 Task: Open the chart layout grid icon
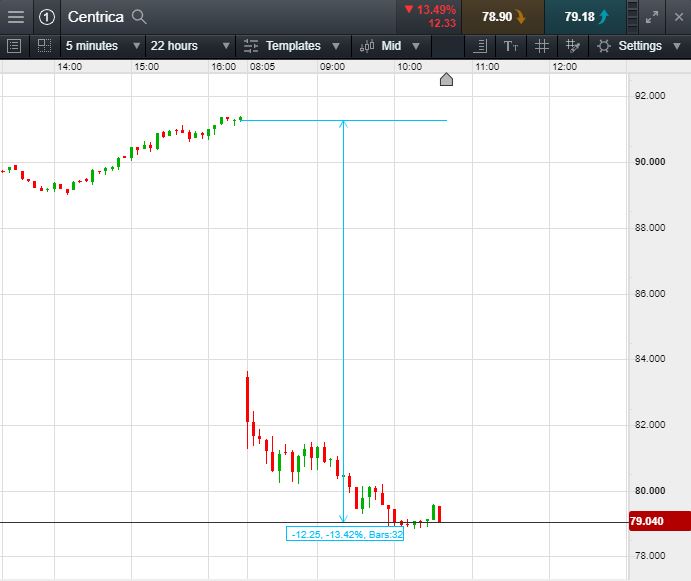click(44, 46)
